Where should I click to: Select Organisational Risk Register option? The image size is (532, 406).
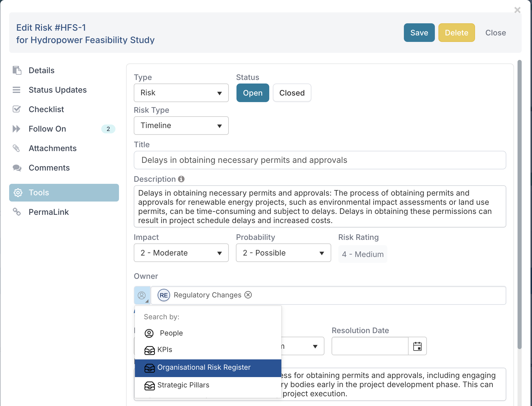(x=208, y=368)
